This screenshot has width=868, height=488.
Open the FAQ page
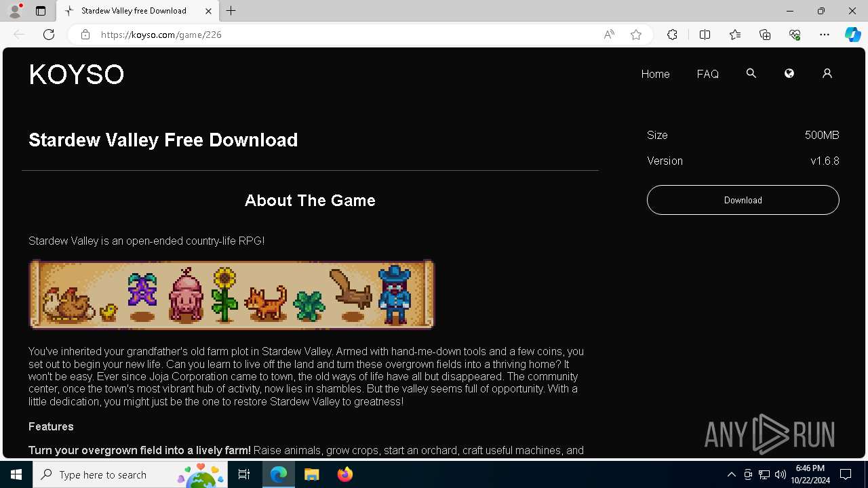click(707, 74)
